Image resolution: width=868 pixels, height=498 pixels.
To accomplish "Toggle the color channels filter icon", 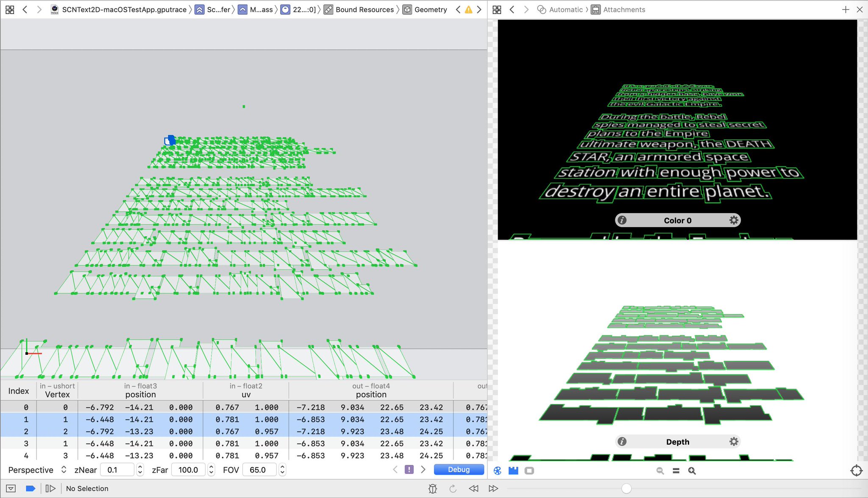I will [x=498, y=470].
